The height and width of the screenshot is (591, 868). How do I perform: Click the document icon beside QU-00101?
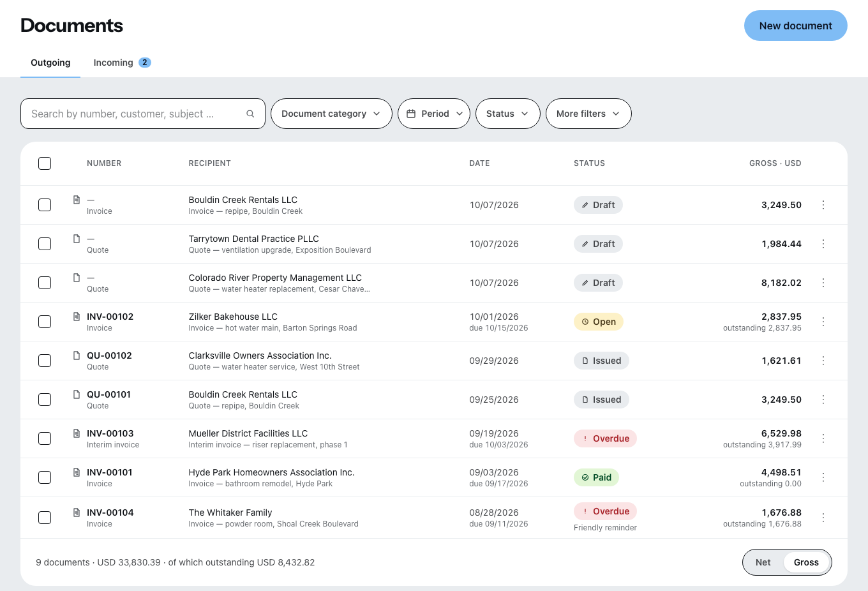click(77, 394)
